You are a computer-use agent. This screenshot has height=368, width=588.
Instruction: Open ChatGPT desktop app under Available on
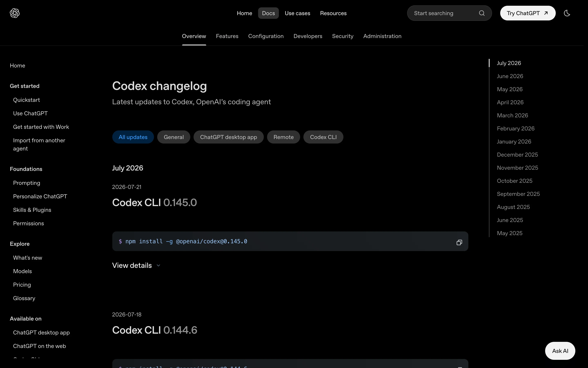point(41,333)
